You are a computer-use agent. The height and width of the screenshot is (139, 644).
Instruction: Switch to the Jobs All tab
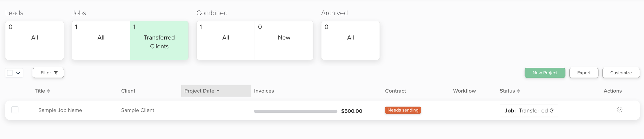pyautogui.click(x=101, y=40)
